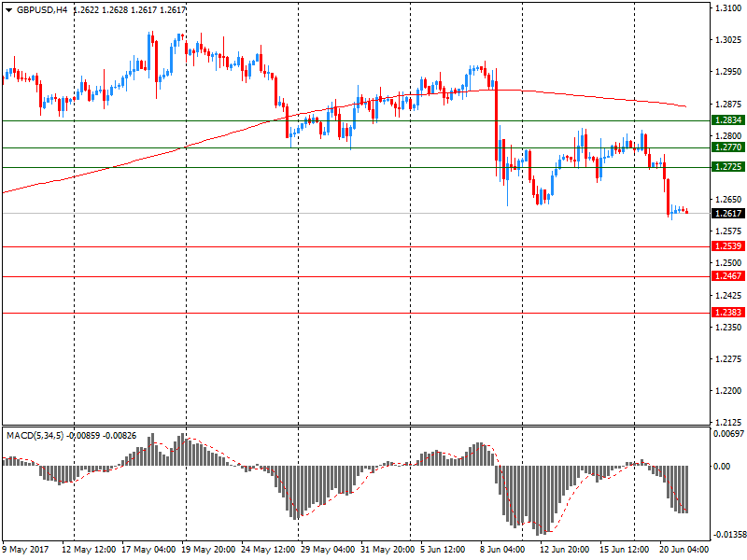The width and height of the screenshot is (747, 560).
Task: Click the 24 May 12:00 time label
Action: pyautogui.click(x=268, y=550)
